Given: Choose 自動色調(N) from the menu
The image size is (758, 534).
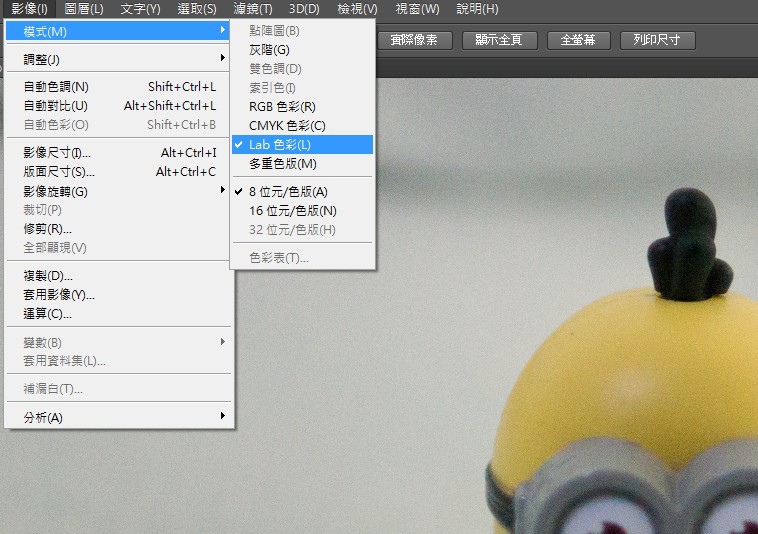Looking at the screenshot, I should 117,87.
